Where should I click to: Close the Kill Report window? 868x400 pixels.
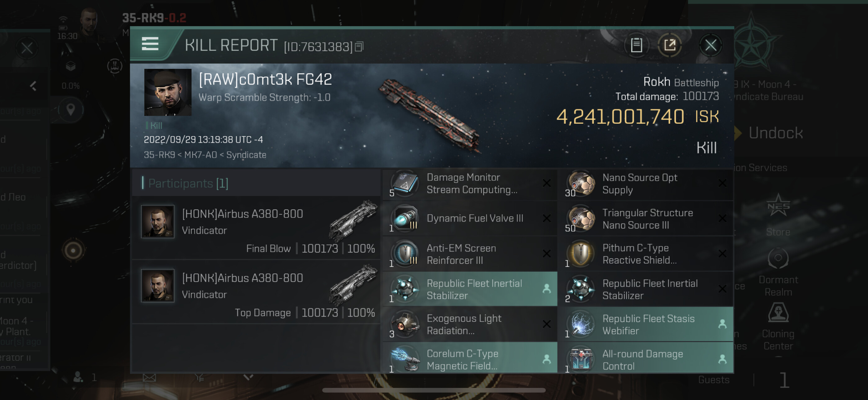pyautogui.click(x=710, y=45)
